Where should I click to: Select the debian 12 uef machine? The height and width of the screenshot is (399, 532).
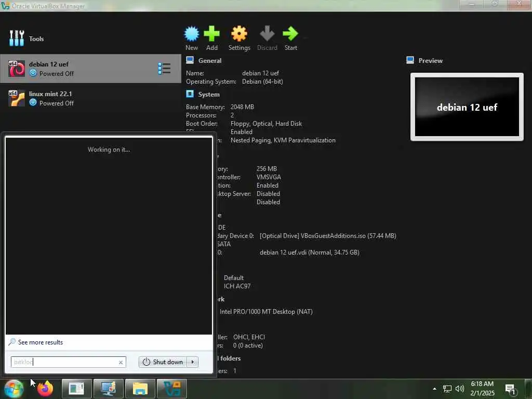click(90, 69)
